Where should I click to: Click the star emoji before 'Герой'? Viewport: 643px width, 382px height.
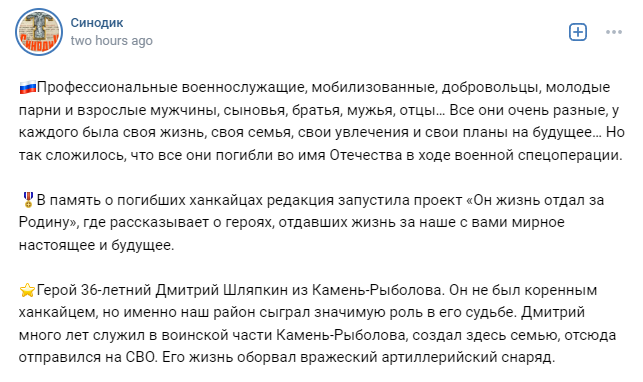tap(27, 290)
